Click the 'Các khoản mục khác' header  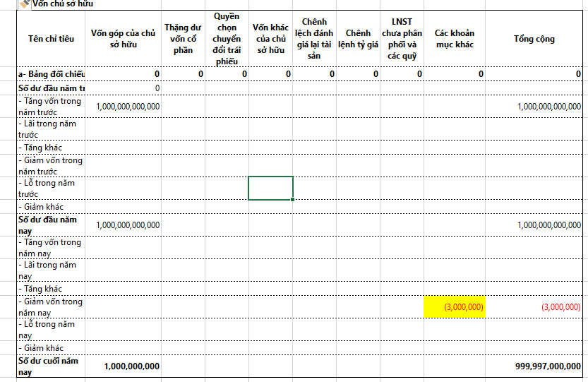[x=454, y=39]
